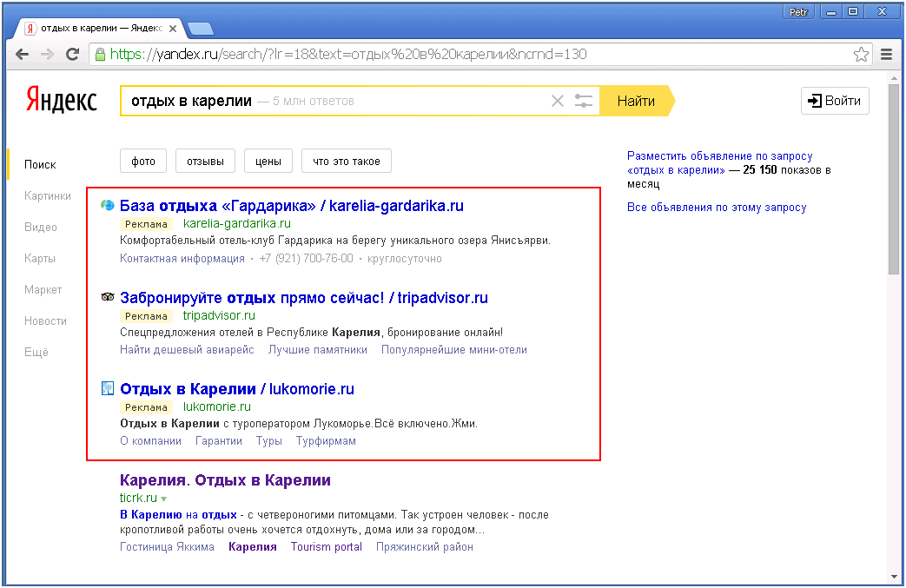Click the Yandex logo
Viewport: 906px width, 588px height.
click(61, 100)
